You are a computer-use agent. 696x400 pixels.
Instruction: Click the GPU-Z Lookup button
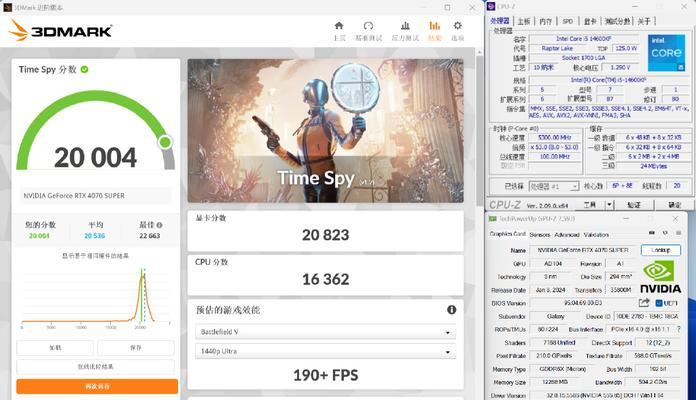click(660, 250)
